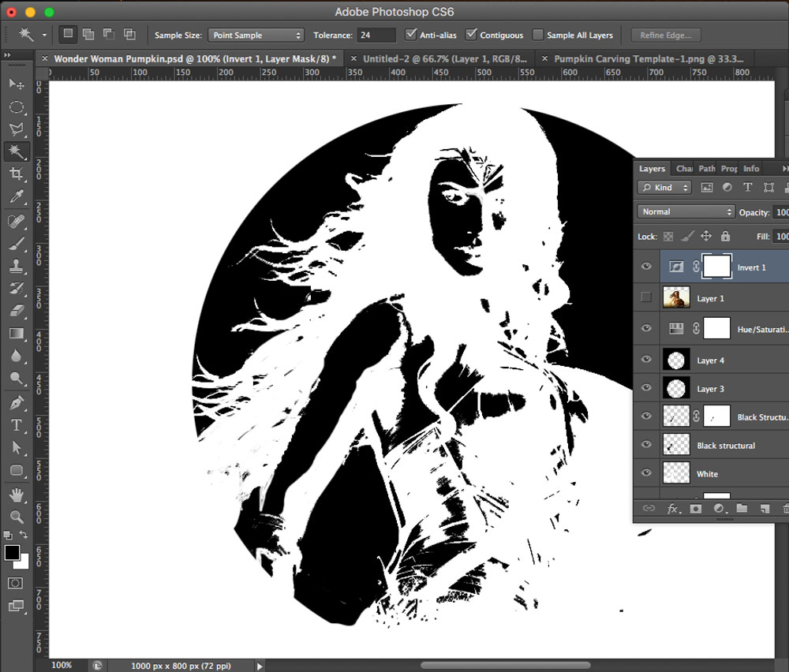Hide the Layer 4 visibility eye
789x672 pixels.
(x=646, y=360)
